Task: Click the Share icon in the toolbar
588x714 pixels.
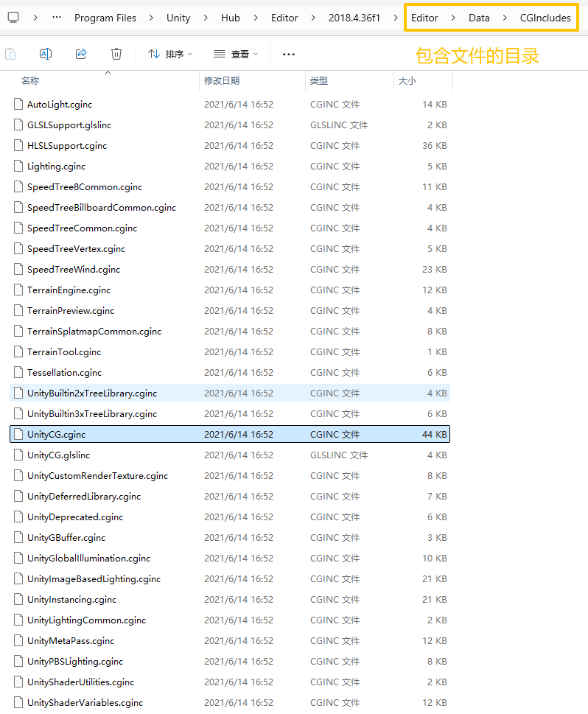Action: 81,55
